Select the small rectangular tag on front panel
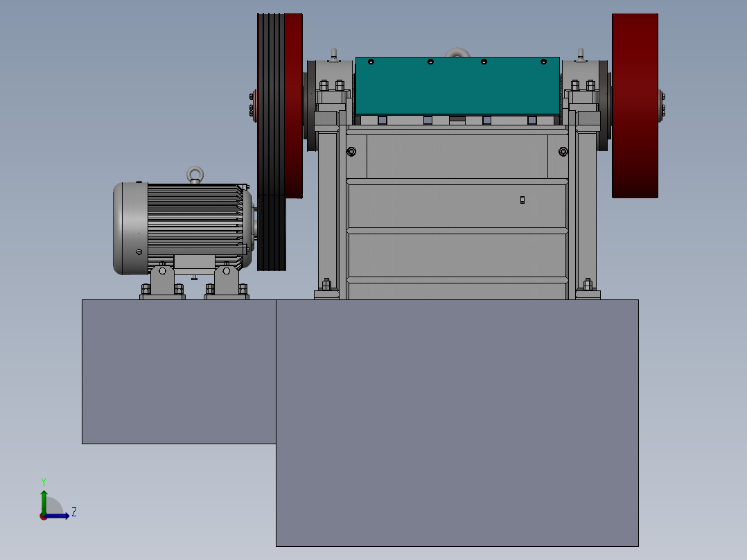Viewport: 747px width, 560px height. click(x=522, y=200)
